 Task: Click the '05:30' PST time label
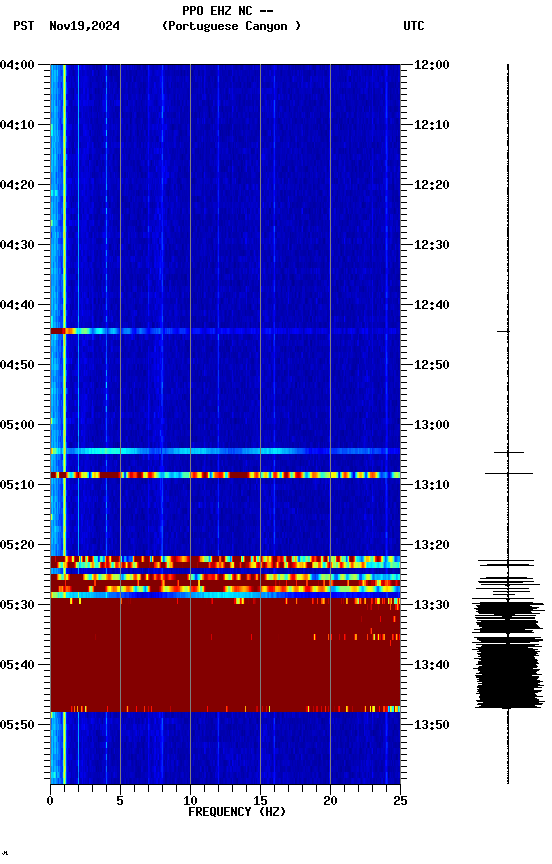(x=17, y=605)
